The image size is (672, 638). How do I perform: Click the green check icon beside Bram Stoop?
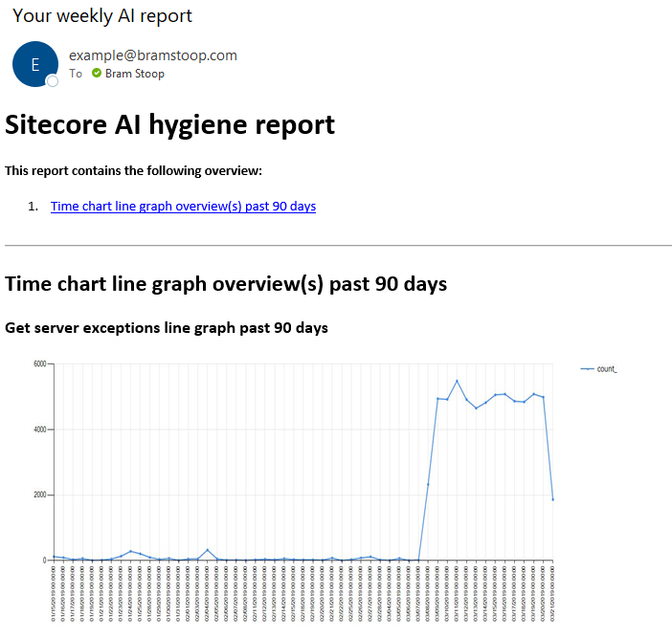pyautogui.click(x=97, y=74)
